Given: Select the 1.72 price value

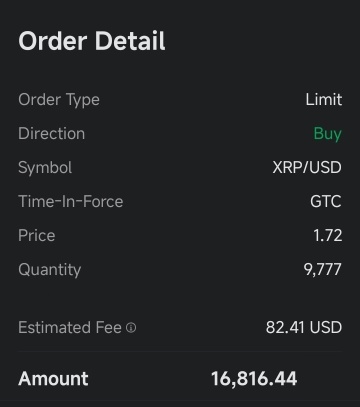Looking at the screenshot, I should (x=327, y=236).
